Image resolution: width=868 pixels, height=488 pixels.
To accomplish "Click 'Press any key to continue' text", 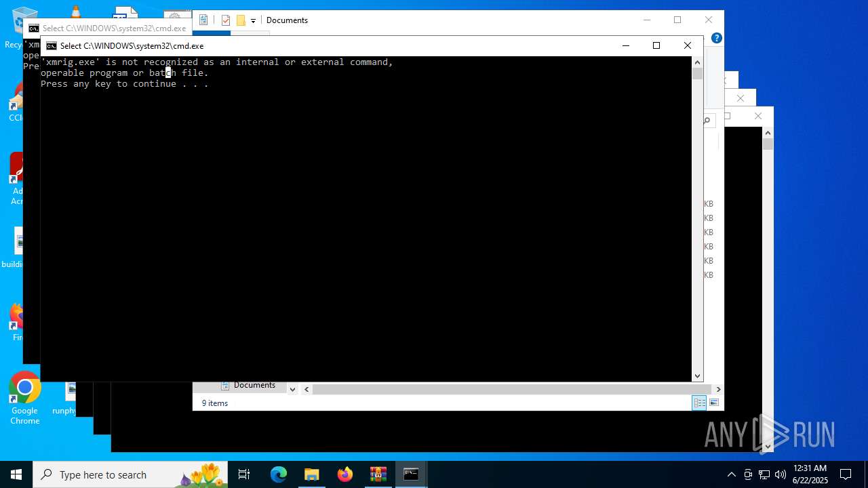I will (x=125, y=84).
